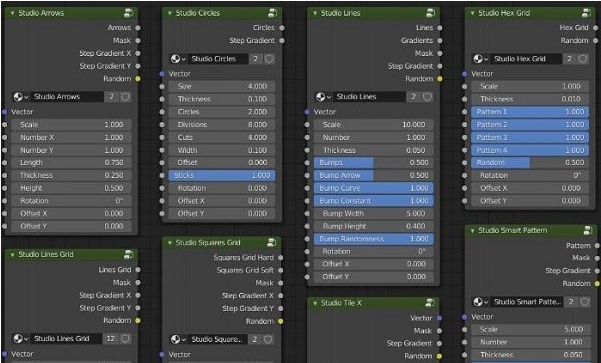Toggle fake user shield for Studio Squares datablock
The image size is (601, 363).
coord(268,339)
